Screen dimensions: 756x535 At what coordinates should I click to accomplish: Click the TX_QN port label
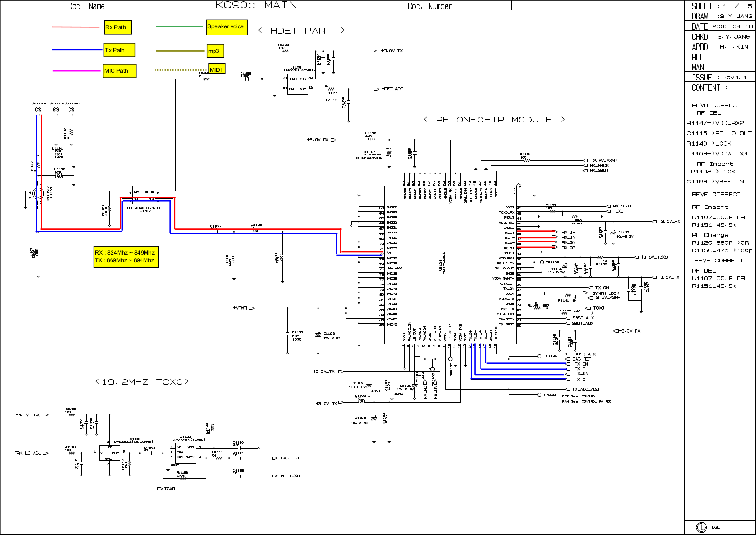(x=581, y=374)
